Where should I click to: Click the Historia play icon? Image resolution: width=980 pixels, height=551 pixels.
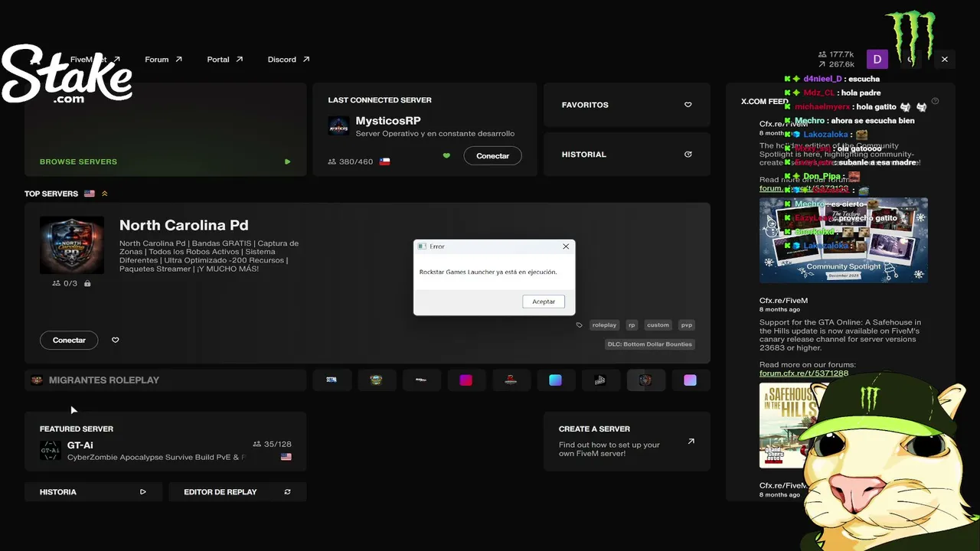click(x=143, y=492)
